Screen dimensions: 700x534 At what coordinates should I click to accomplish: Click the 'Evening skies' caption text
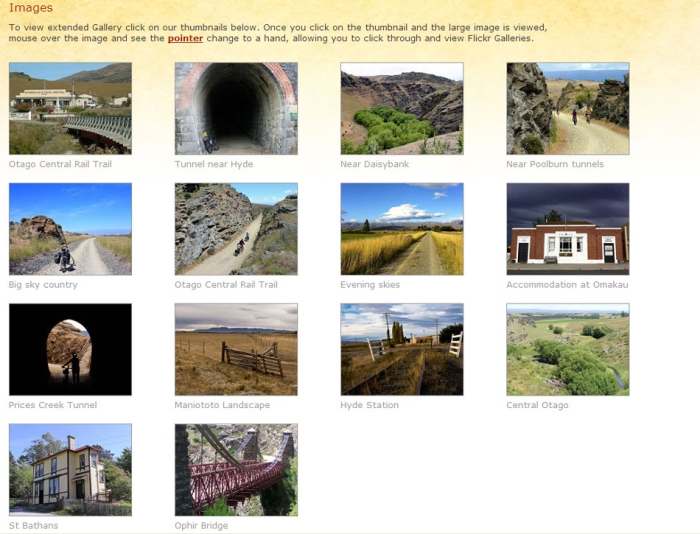point(370,285)
